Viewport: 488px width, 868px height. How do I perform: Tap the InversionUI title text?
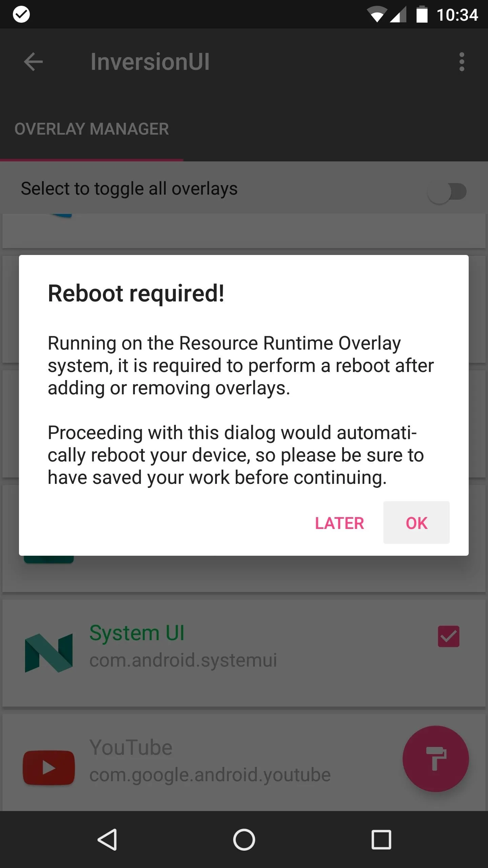[150, 62]
